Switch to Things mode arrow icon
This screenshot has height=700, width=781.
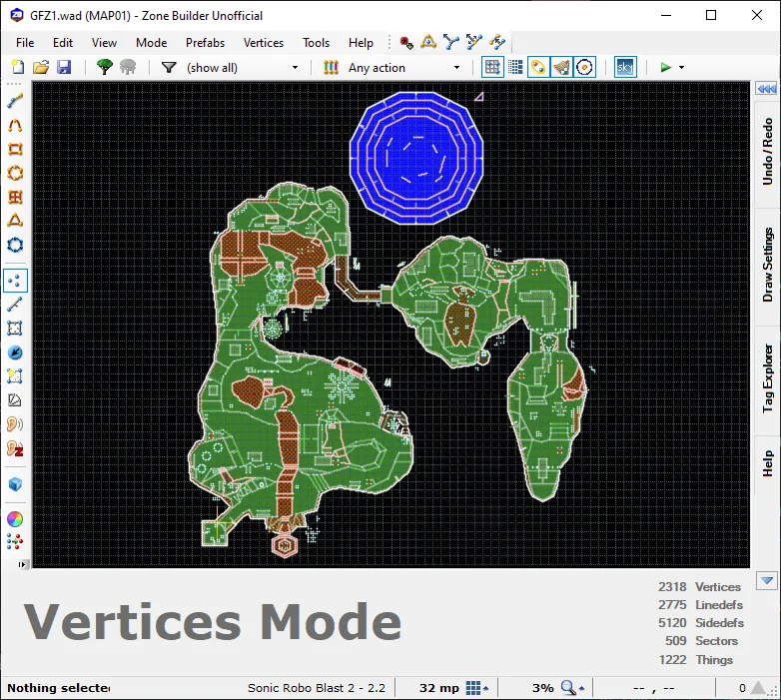coord(15,351)
